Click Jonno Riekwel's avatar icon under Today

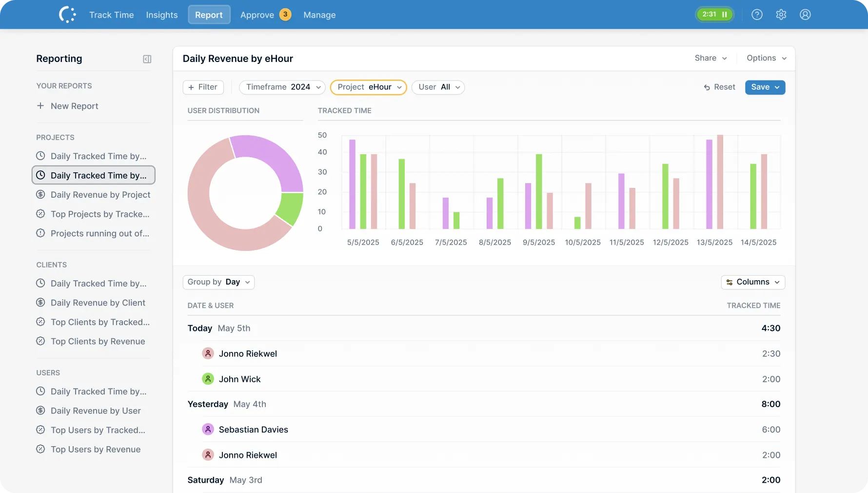point(208,353)
